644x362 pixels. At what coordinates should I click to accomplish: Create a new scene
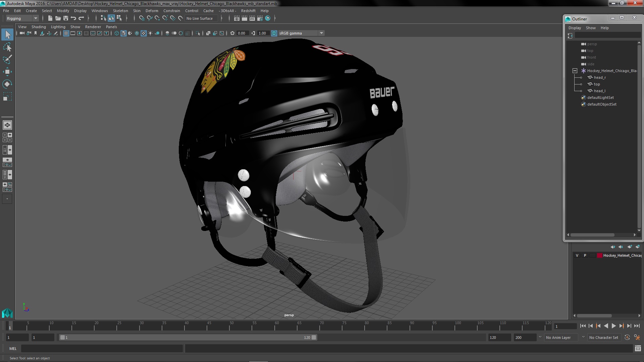[50, 18]
